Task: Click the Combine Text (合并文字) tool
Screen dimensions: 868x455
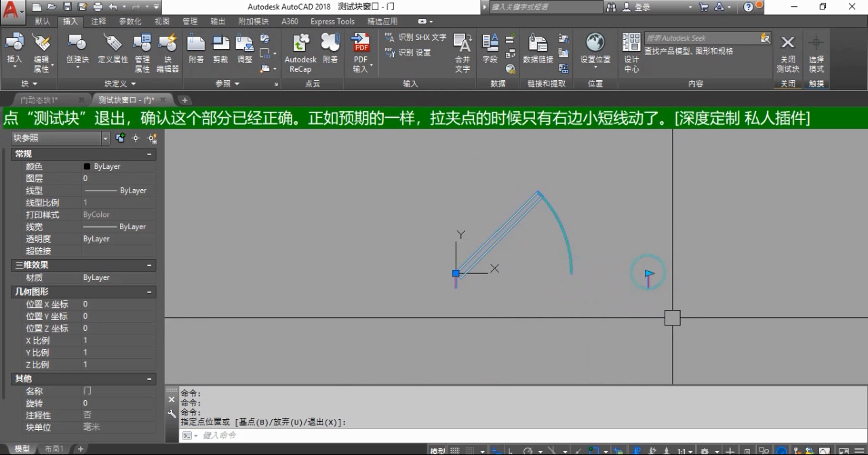Action: [462, 53]
